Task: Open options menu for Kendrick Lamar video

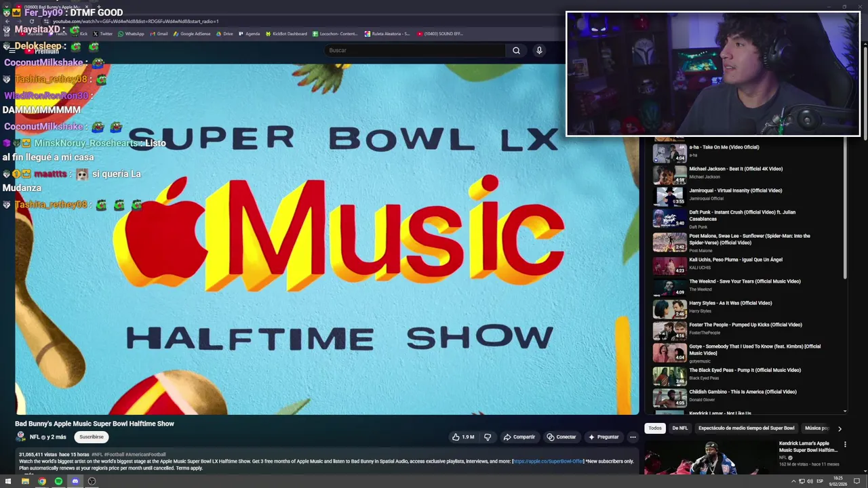Action: 845,445
